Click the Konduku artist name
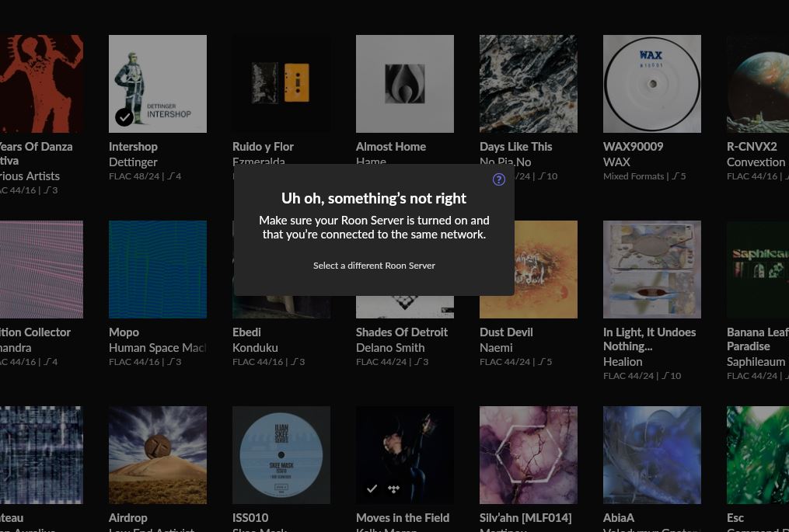The image size is (789, 532). coord(255,347)
